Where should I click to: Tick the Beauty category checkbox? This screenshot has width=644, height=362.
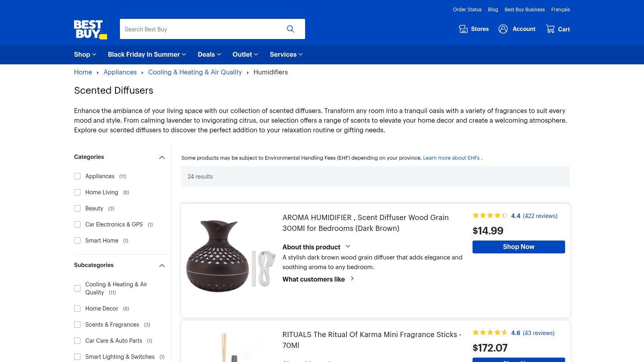pos(77,208)
